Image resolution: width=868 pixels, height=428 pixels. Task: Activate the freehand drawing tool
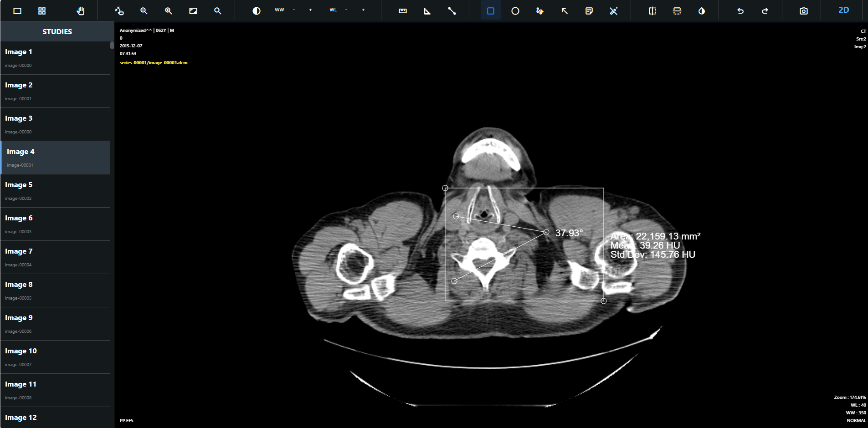pyautogui.click(x=539, y=10)
